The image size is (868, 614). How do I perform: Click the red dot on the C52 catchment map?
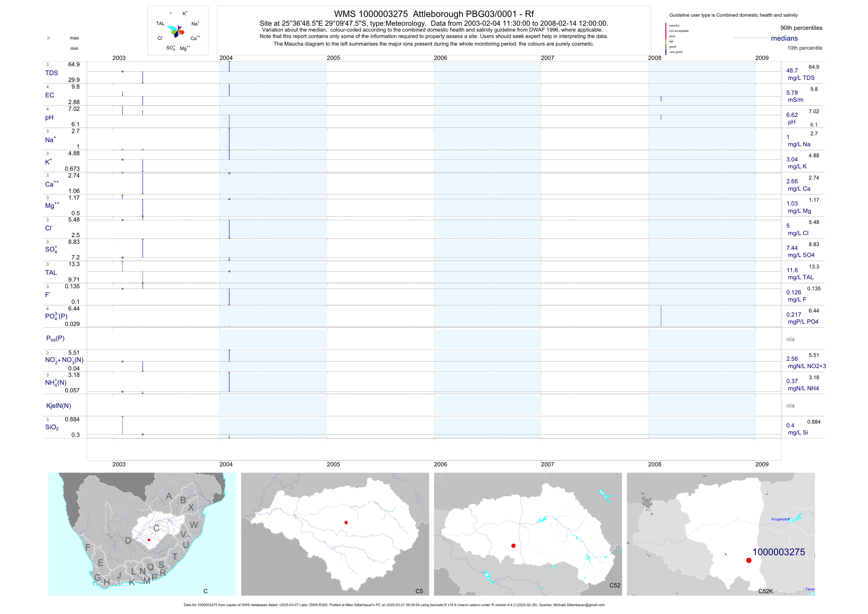coord(513,546)
